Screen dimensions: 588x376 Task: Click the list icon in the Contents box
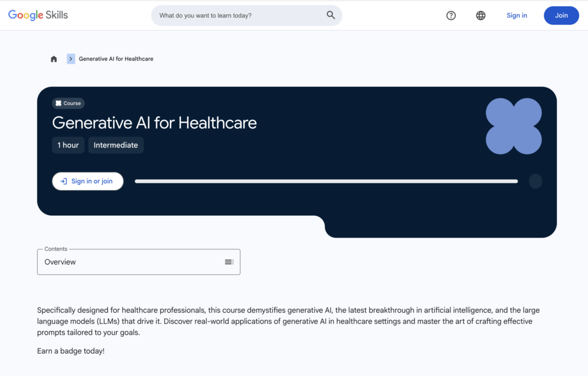[x=229, y=262]
